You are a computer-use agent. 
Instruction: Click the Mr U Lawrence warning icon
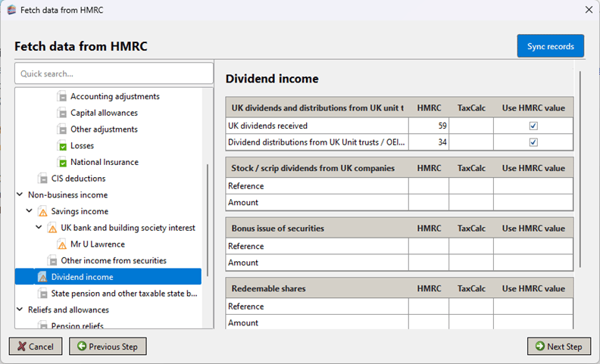(x=61, y=244)
